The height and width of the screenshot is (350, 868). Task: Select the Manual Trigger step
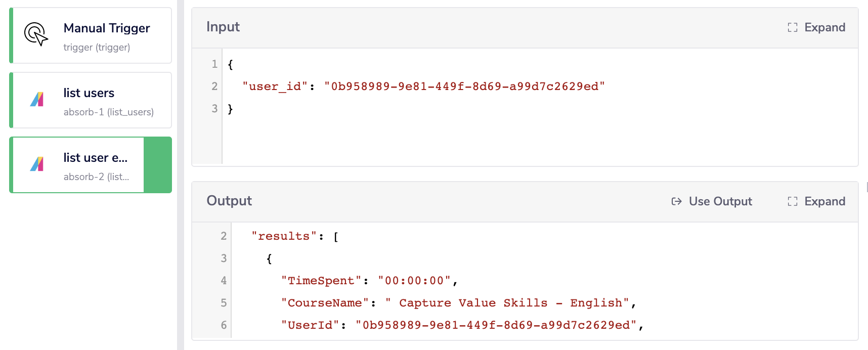point(90,35)
